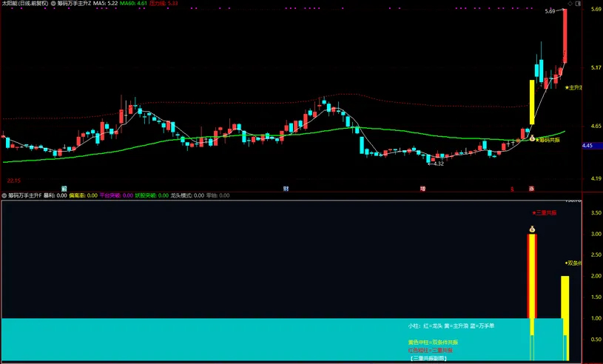Screen dimensions: 603x364
Task: Click the 4.32 low price annotation
Action: (436, 164)
